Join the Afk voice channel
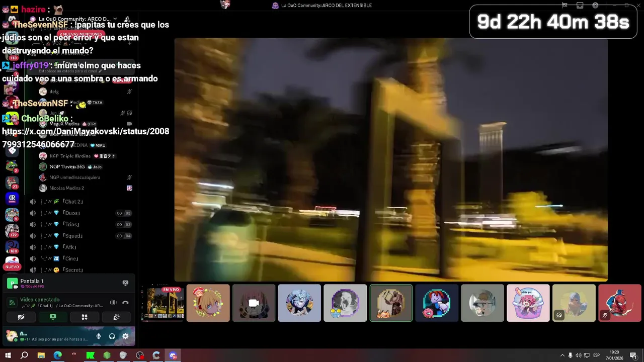Image resolution: width=644 pixels, height=362 pixels. (x=80, y=247)
